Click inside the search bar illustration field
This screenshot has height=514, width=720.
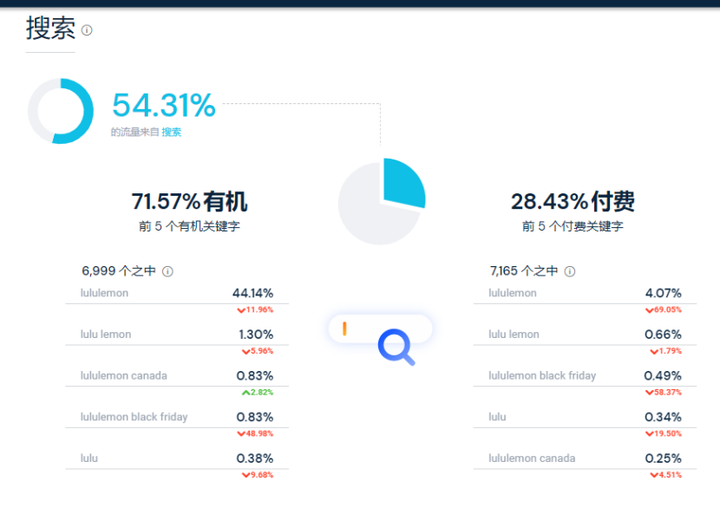click(x=380, y=329)
